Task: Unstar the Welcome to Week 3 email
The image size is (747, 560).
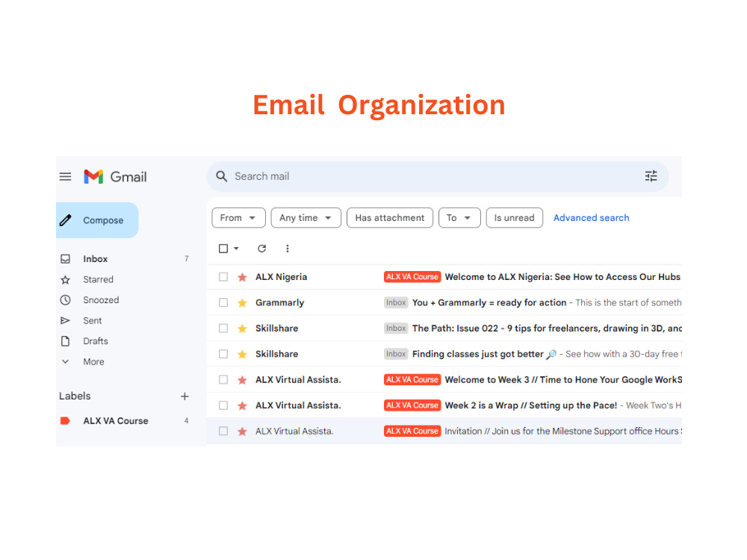Action: coord(243,379)
